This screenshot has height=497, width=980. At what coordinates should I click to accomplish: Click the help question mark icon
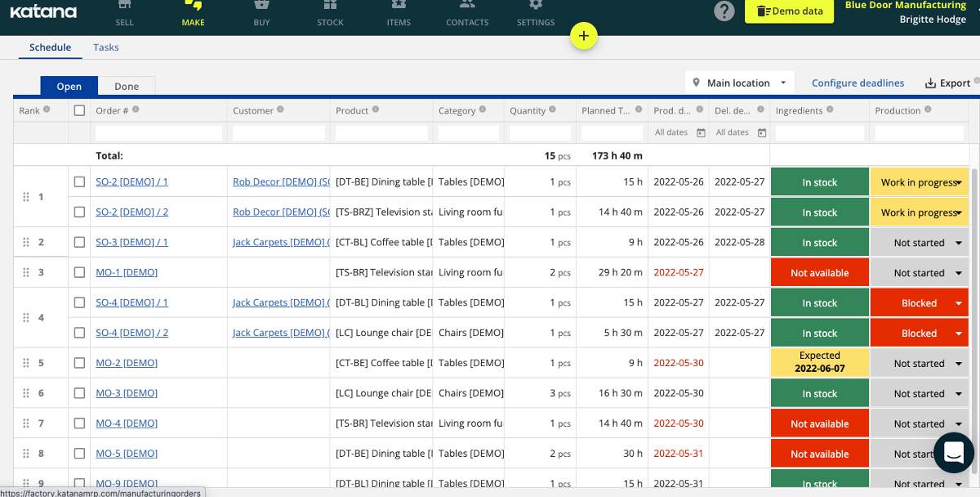click(724, 11)
